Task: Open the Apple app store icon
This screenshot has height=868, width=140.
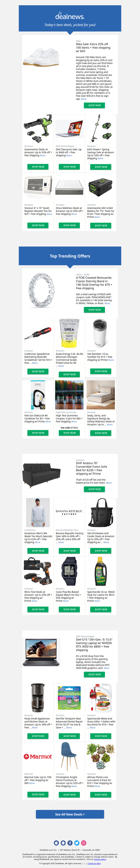Action: pos(56,843)
